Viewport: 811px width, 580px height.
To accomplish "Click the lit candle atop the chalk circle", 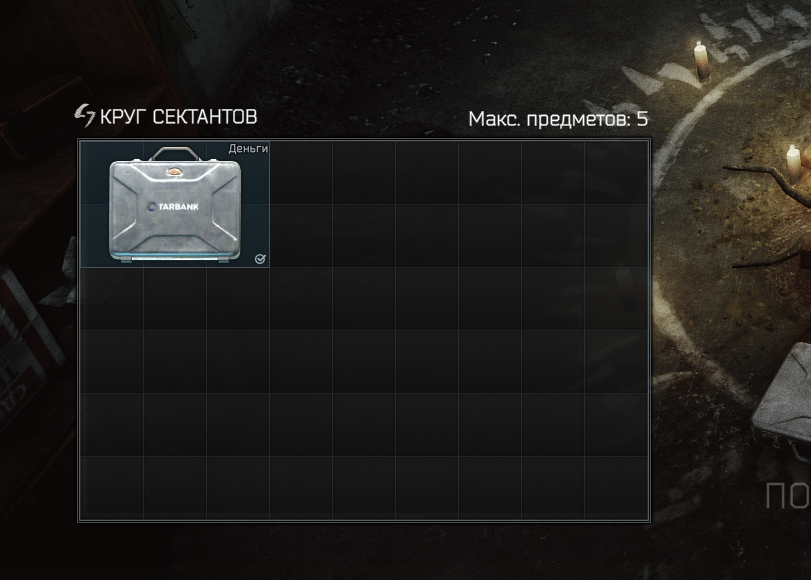I will 700,60.
